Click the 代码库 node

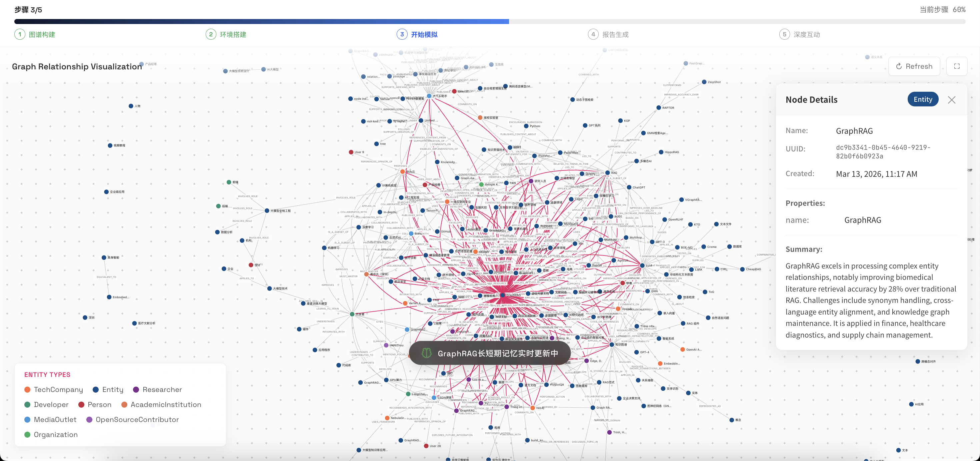(x=339, y=366)
